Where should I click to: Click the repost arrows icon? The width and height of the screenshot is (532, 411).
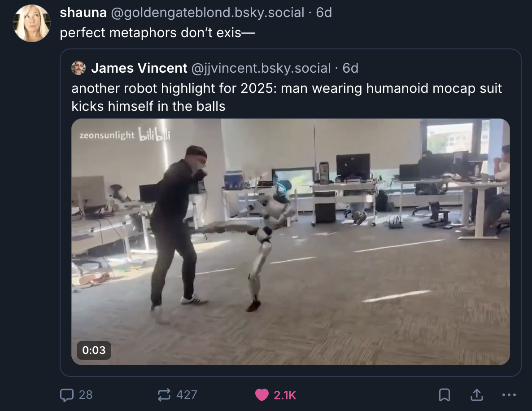point(164,395)
